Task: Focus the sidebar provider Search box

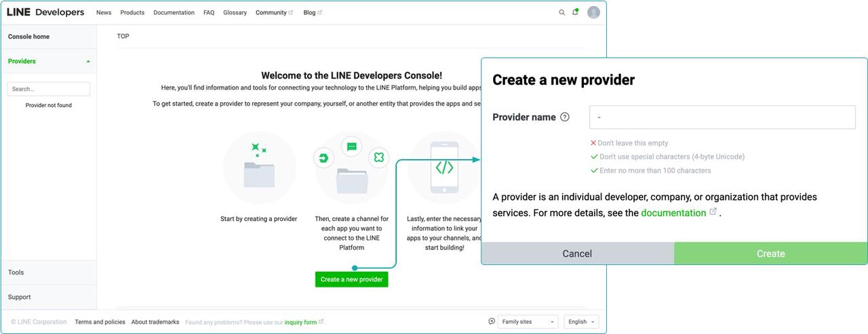Action: (x=48, y=89)
